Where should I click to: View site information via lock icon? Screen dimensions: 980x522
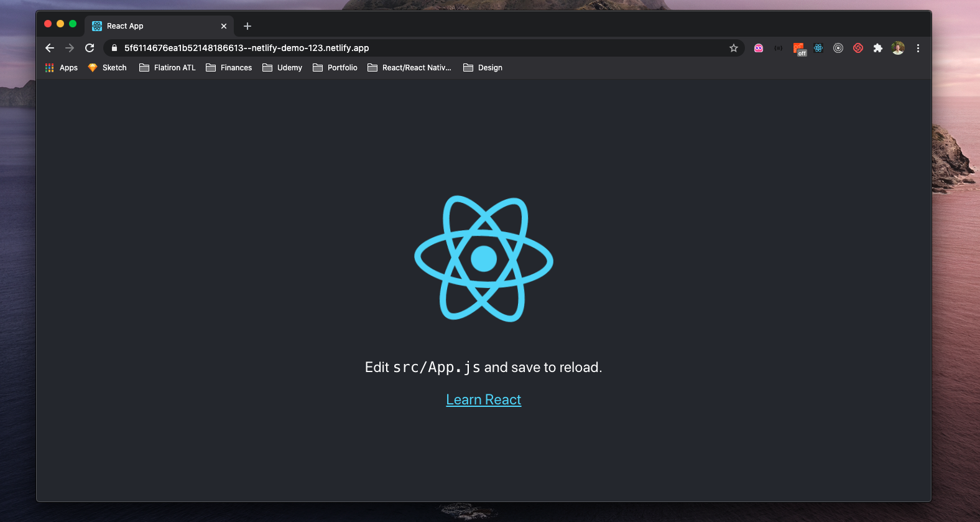[x=114, y=48]
